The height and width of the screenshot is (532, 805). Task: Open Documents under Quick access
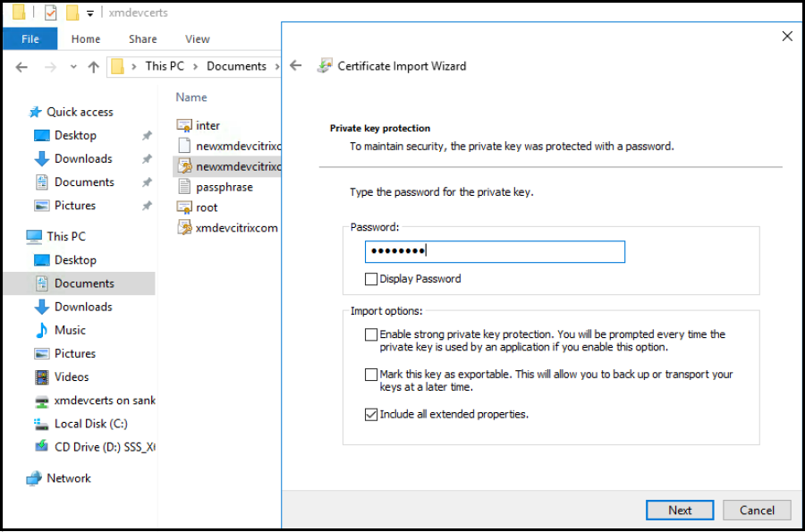pos(74,182)
